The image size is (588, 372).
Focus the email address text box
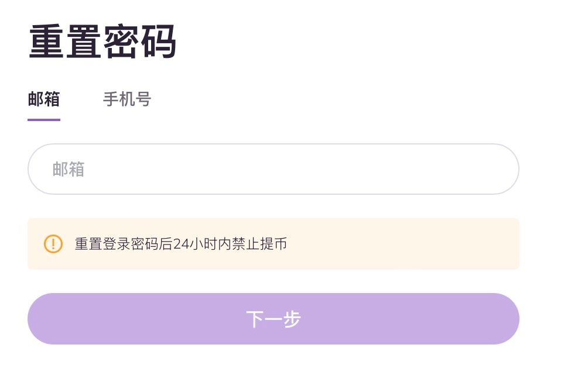pyautogui.click(x=273, y=169)
